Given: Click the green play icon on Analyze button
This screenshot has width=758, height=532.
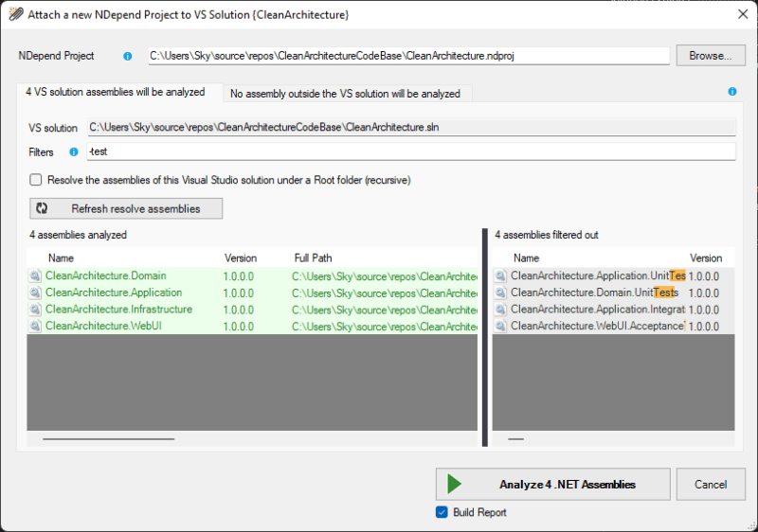Looking at the screenshot, I should pos(454,484).
